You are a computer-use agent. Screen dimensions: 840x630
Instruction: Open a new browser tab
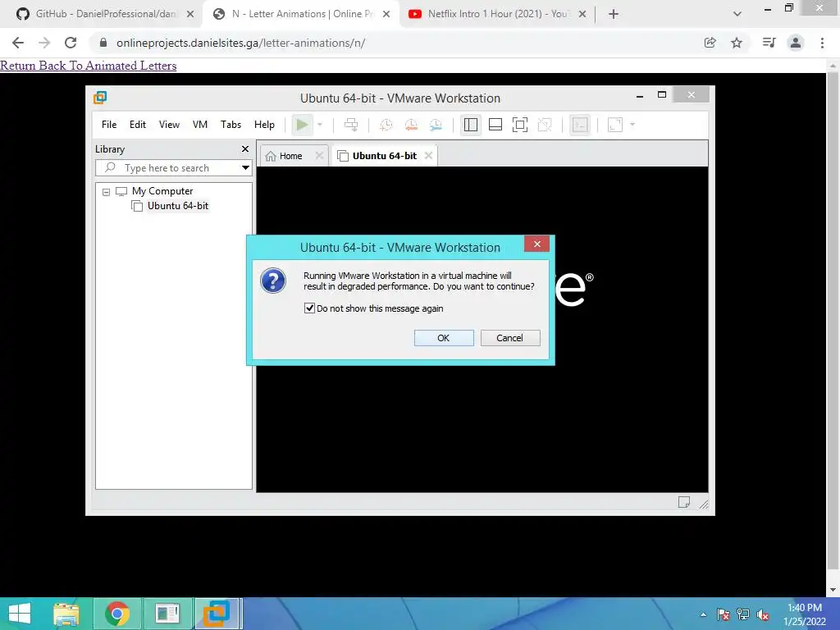(x=614, y=14)
